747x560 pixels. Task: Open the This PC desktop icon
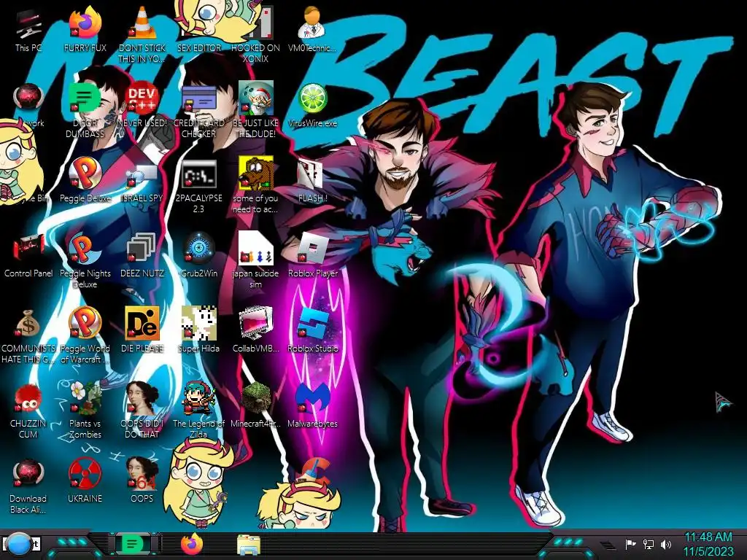click(28, 31)
